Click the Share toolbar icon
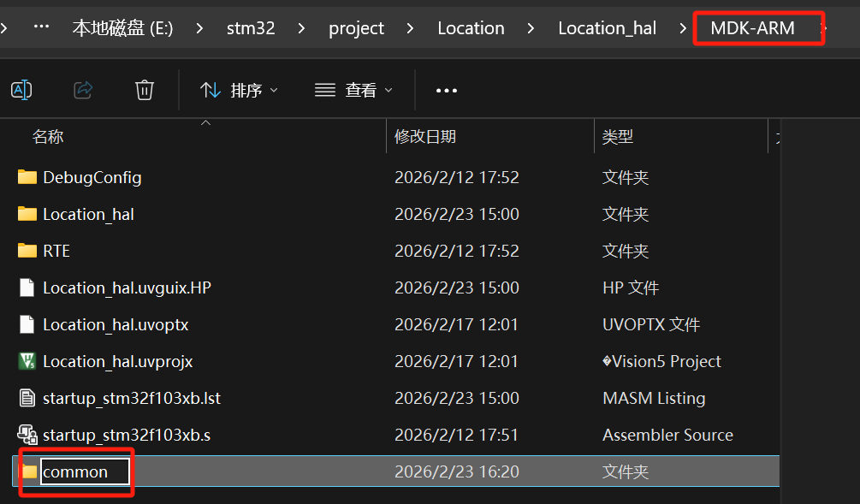This screenshot has height=504, width=860. pos(83,90)
